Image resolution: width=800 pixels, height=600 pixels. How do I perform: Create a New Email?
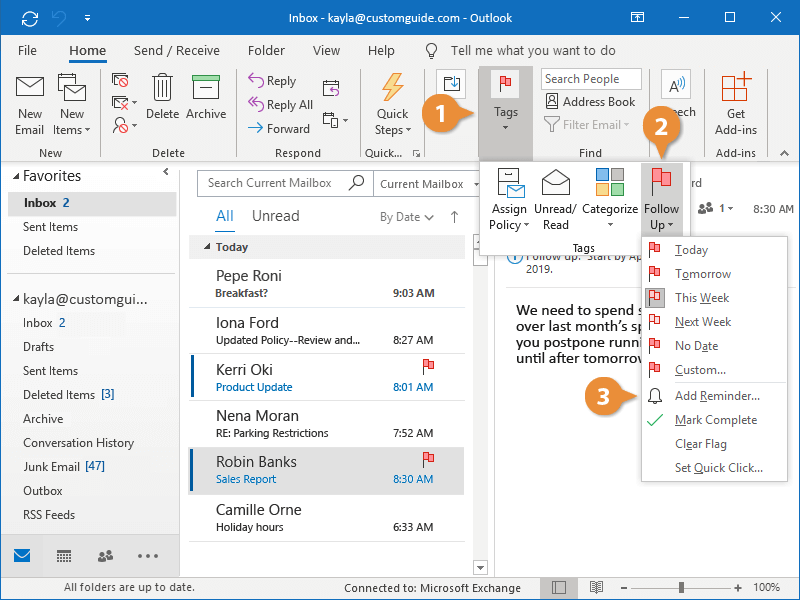coord(30,106)
